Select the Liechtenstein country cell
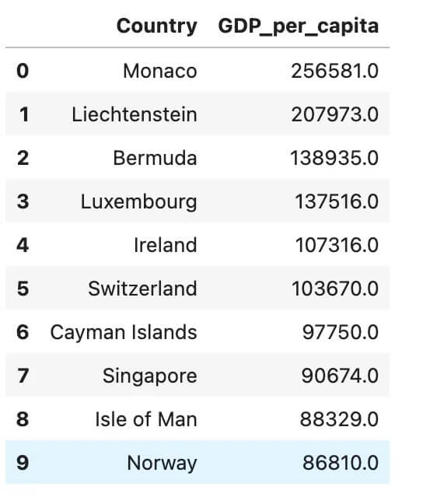The height and width of the screenshot is (504, 423). (x=135, y=114)
